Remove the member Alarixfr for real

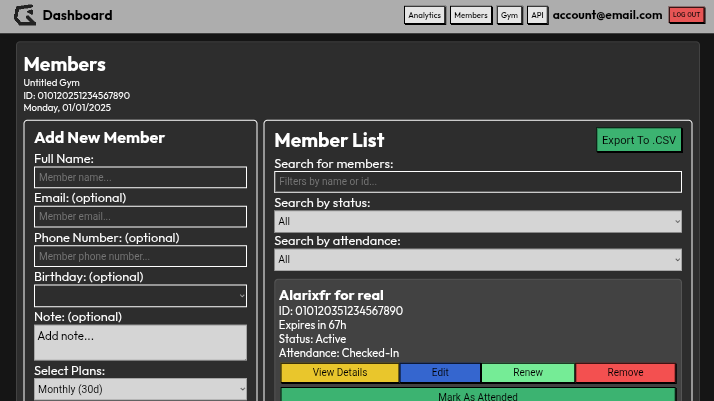click(x=626, y=373)
